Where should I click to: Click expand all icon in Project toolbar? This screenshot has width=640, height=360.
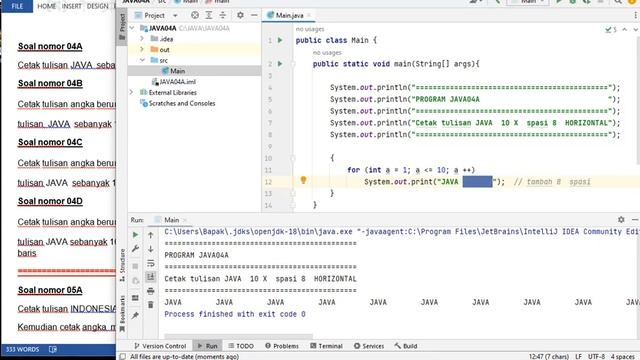(x=209, y=15)
